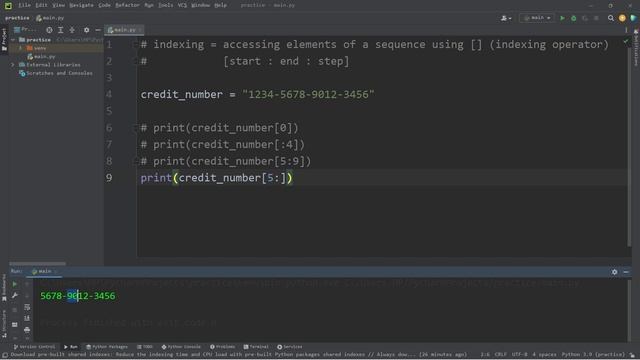Collapse all in Project panel
Image resolution: width=640 pixels, height=360 pixels.
pos(72,30)
